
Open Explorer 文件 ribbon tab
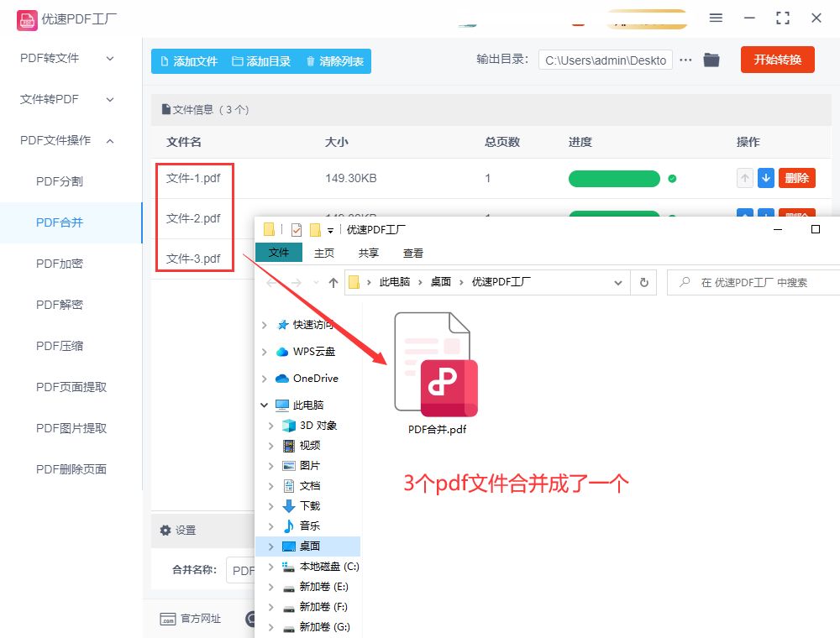279,253
